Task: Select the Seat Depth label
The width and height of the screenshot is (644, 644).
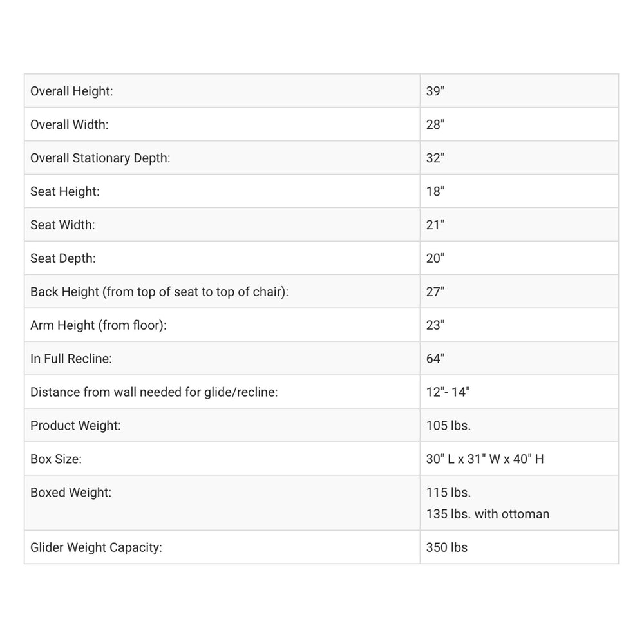Action: (x=63, y=259)
